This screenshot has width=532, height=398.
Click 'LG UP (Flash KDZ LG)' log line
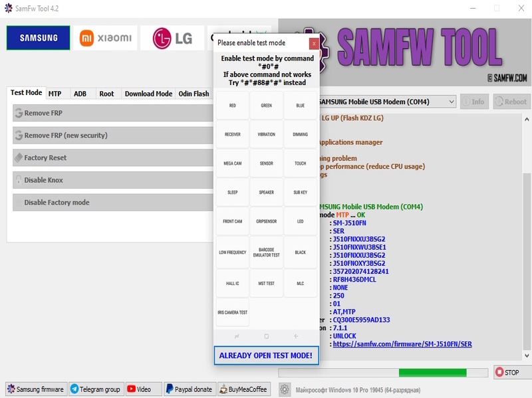(352, 118)
